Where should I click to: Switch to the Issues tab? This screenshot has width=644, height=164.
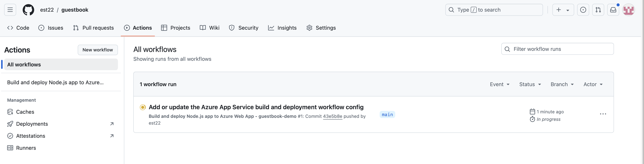pyautogui.click(x=51, y=28)
